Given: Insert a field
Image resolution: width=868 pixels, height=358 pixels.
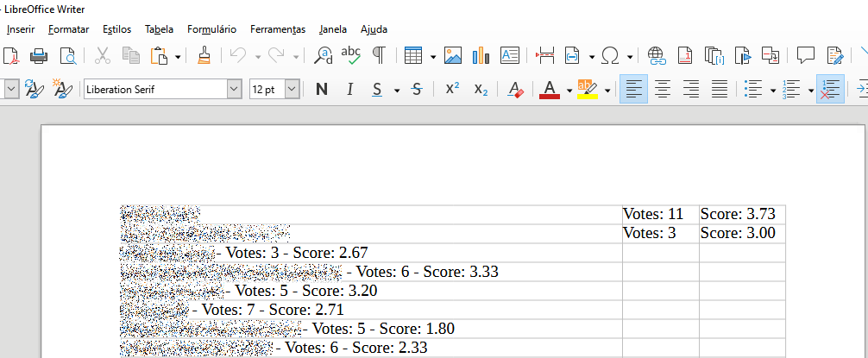Looking at the screenshot, I should point(572,55).
